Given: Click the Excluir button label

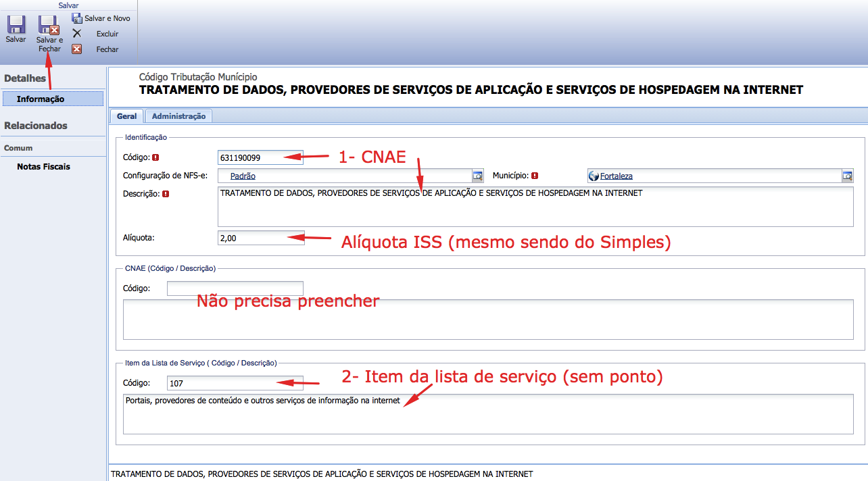Looking at the screenshot, I should pos(107,34).
